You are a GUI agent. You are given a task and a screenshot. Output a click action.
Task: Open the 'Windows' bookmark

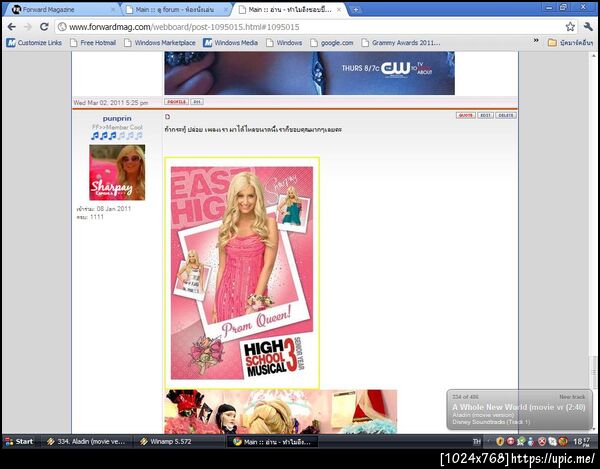[x=284, y=43]
